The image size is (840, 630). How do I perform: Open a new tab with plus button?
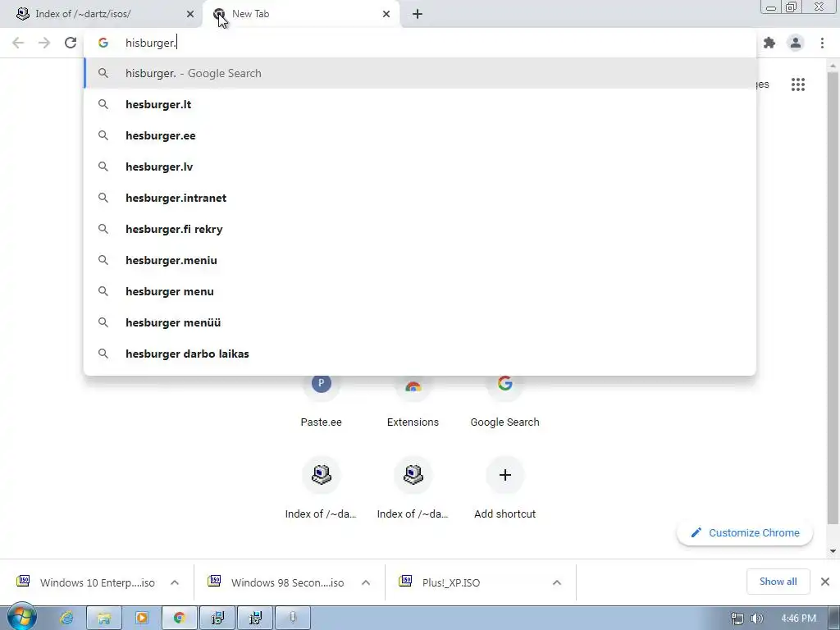coord(418,14)
